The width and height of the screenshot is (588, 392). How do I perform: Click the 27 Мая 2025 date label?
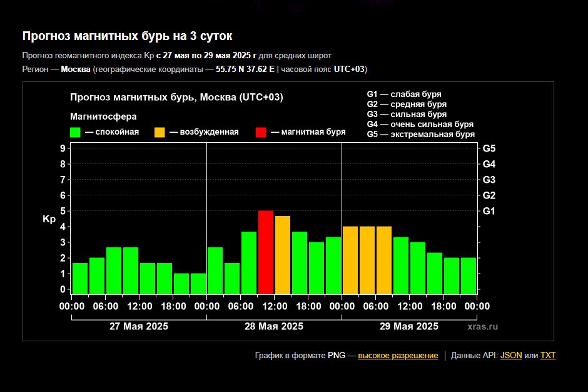[x=139, y=326]
